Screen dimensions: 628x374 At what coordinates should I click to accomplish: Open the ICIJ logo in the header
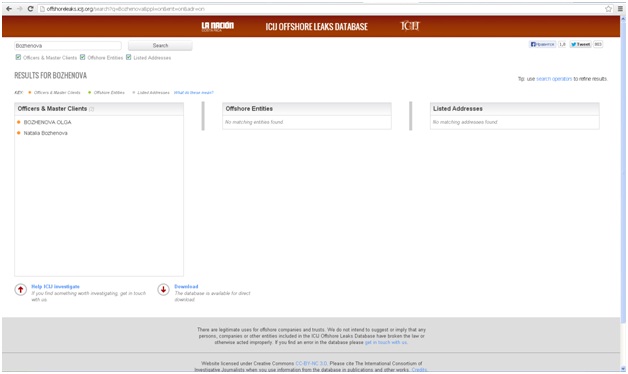(410, 26)
